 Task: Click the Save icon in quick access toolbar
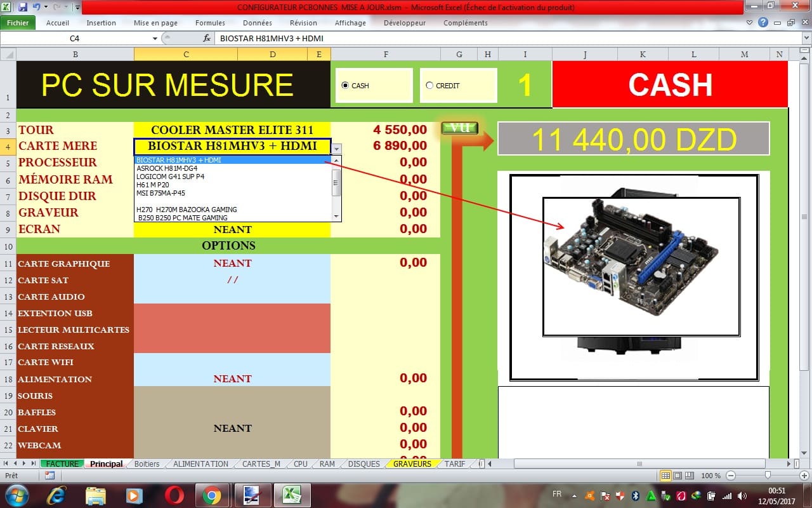(x=23, y=8)
